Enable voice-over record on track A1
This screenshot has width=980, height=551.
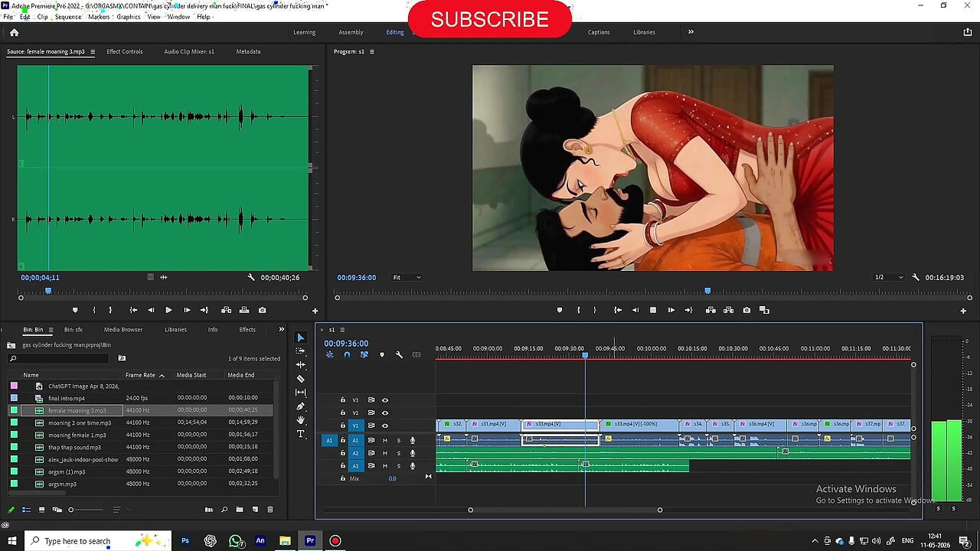(413, 440)
